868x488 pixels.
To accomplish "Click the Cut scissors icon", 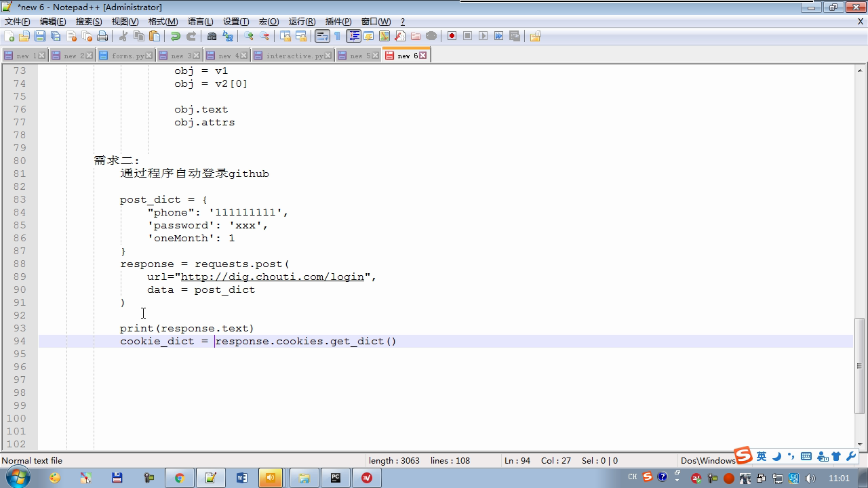I will [x=123, y=36].
